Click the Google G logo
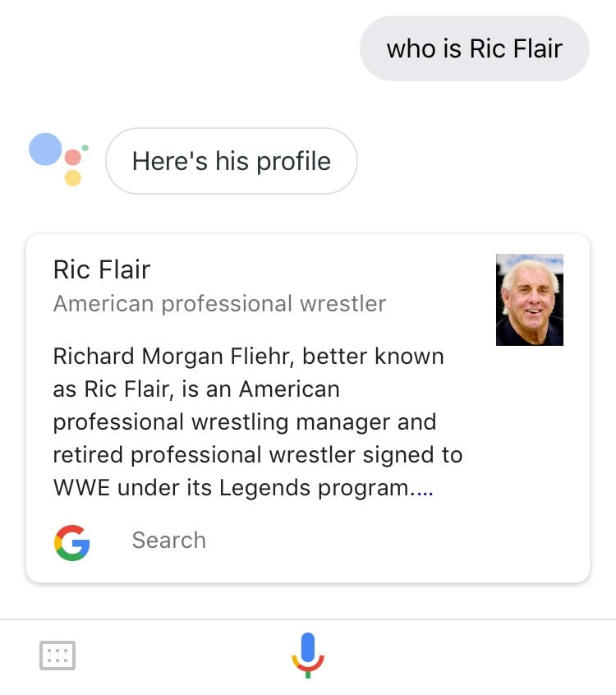 (71, 543)
